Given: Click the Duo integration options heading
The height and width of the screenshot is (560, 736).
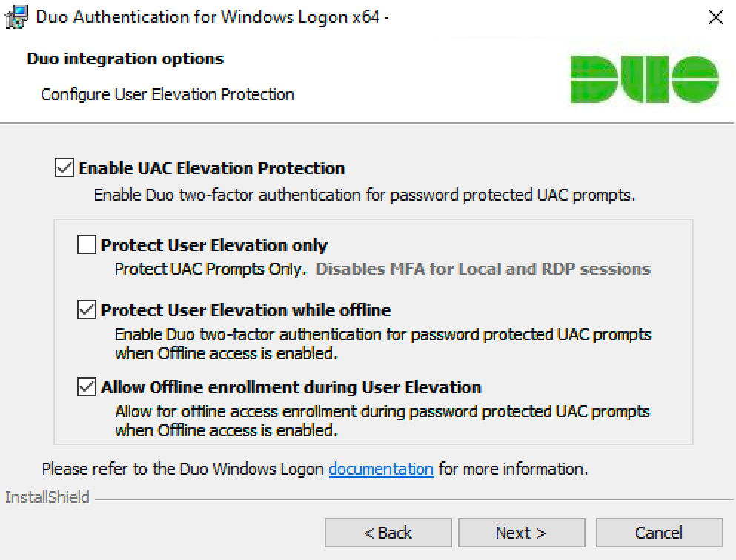Looking at the screenshot, I should pos(124,59).
